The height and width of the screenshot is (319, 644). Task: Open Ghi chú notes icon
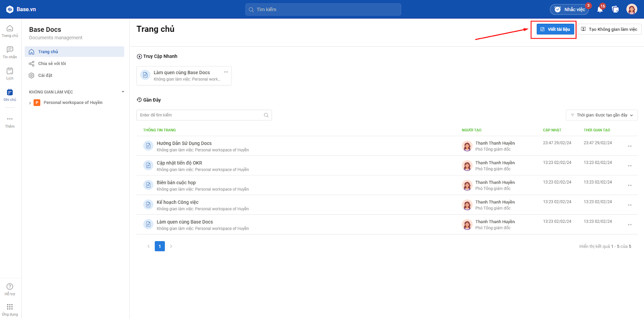[10, 92]
